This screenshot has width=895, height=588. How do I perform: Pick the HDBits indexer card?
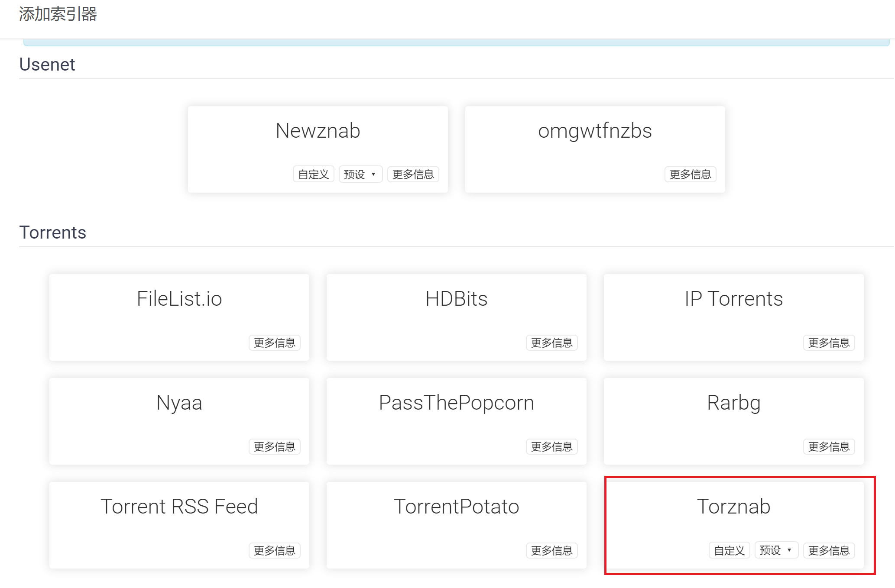[457, 317]
